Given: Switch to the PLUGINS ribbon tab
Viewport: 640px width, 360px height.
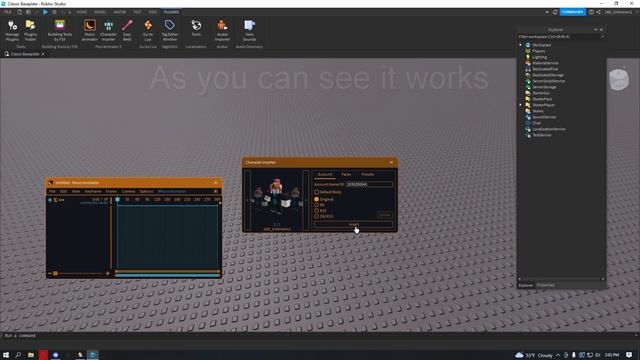Looking at the screenshot, I should click(x=171, y=12).
